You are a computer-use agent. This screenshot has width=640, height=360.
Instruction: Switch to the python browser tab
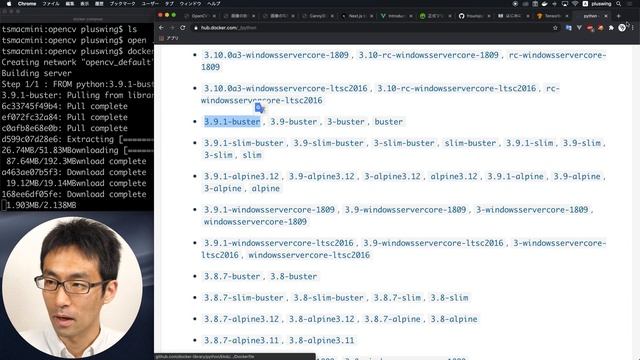pos(590,16)
